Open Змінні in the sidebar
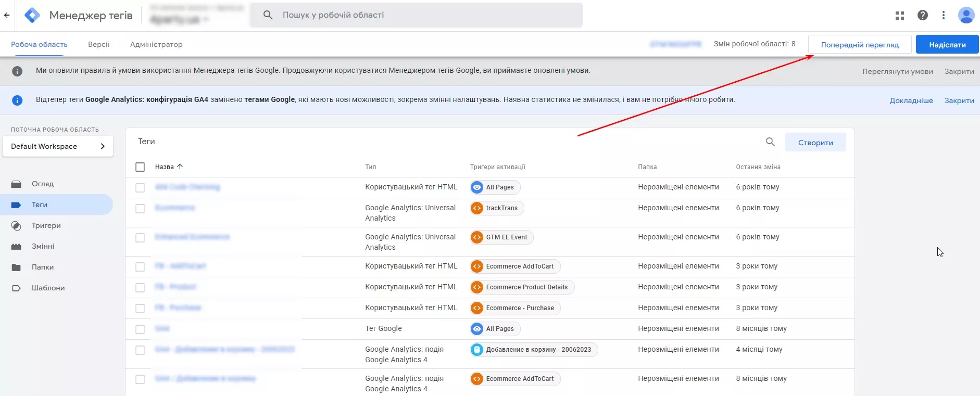 coord(56,246)
